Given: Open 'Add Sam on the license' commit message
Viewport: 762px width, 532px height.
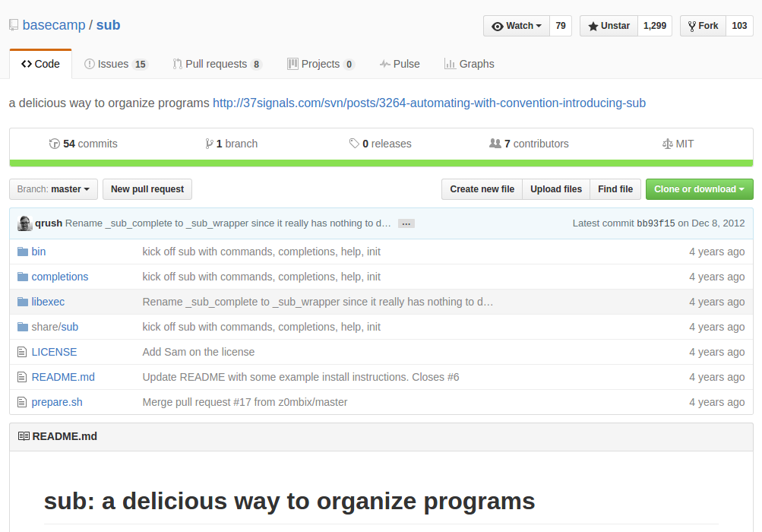Looking at the screenshot, I should click(x=198, y=352).
